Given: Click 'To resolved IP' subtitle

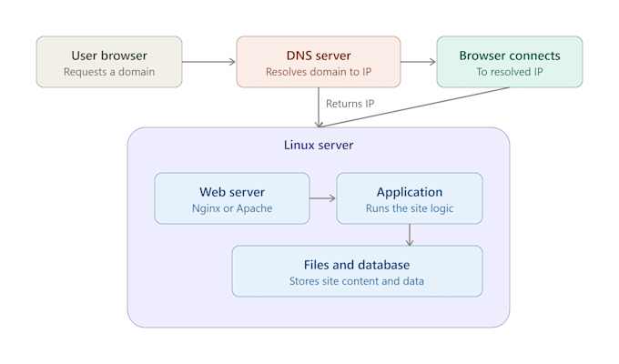Looking at the screenshot, I should pos(510,72).
